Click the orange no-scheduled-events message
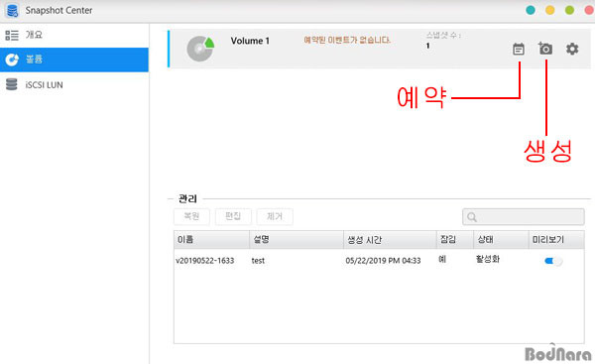This screenshot has height=364, width=595. [x=347, y=40]
